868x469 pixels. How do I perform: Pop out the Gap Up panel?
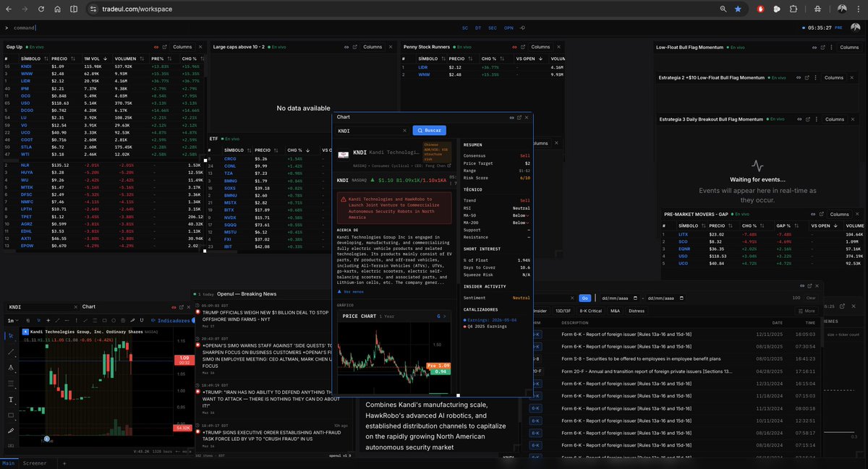[163, 47]
